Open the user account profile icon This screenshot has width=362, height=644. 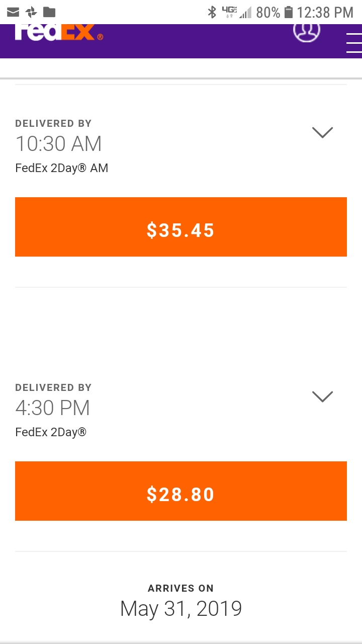tap(306, 31)
